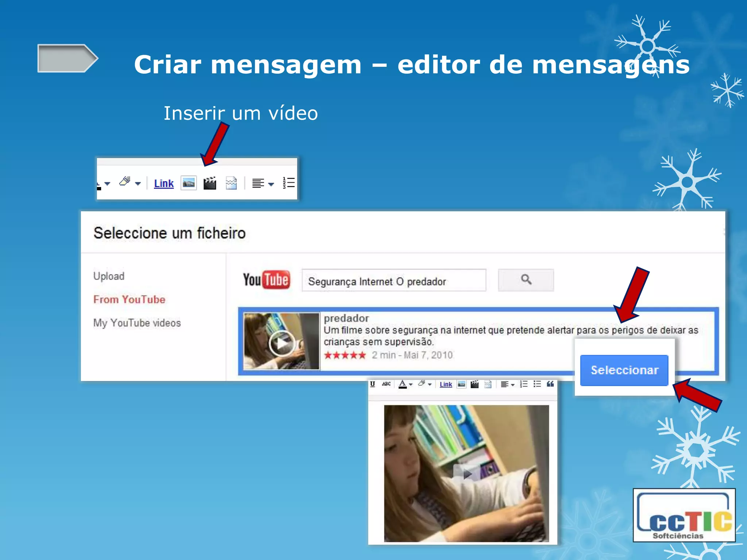Image resolution: width=747 pixels, height=560 pixels.
Task: Click the five-star rating of predador video
Action: pyautogui.click(x=345, y=355)
